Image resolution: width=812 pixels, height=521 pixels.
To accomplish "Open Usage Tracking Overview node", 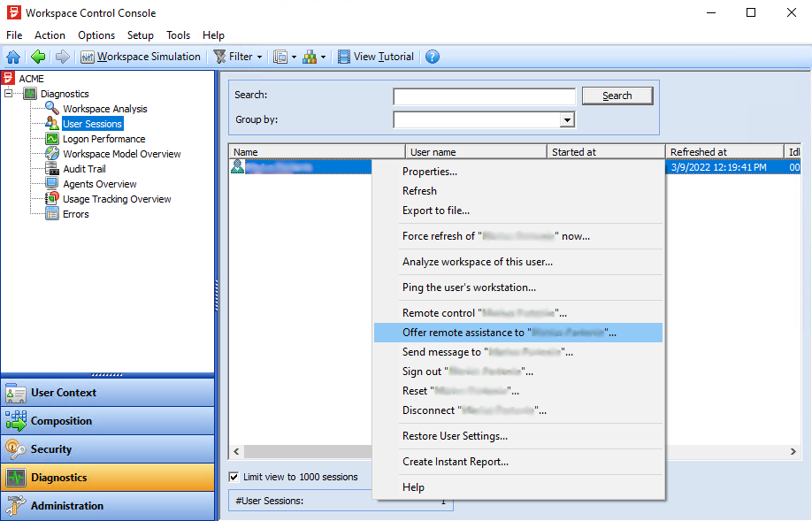I will (x=117, y=199).
